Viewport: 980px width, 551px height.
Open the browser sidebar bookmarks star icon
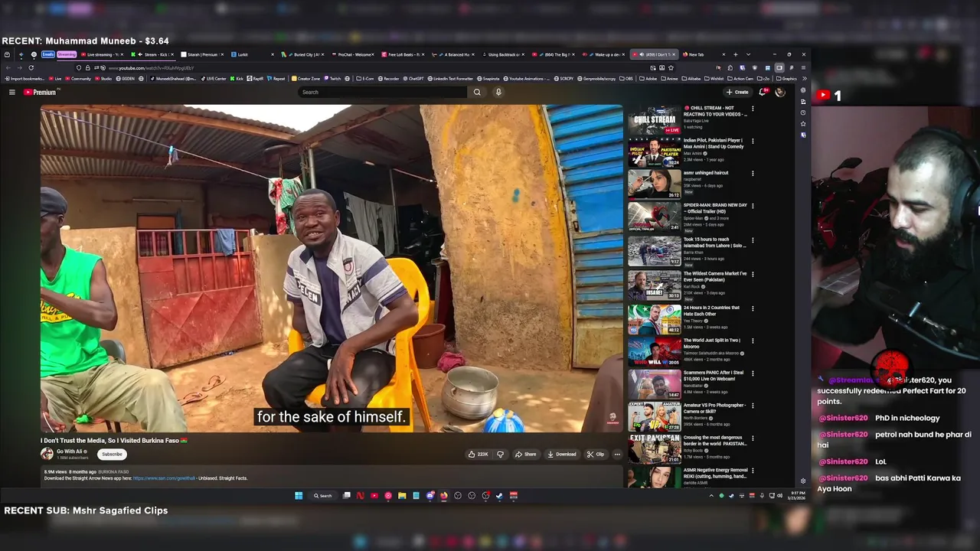click(x=803, y=123)
